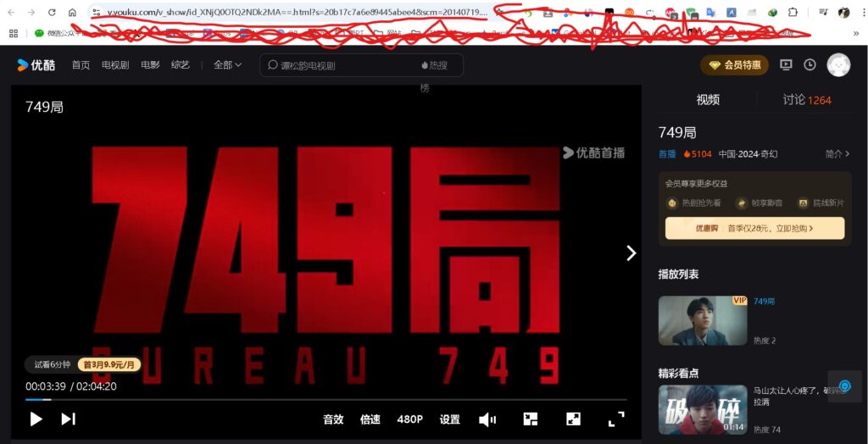Open the Youku client download icon
Viewport: 868px width, 444px height.
786,64
